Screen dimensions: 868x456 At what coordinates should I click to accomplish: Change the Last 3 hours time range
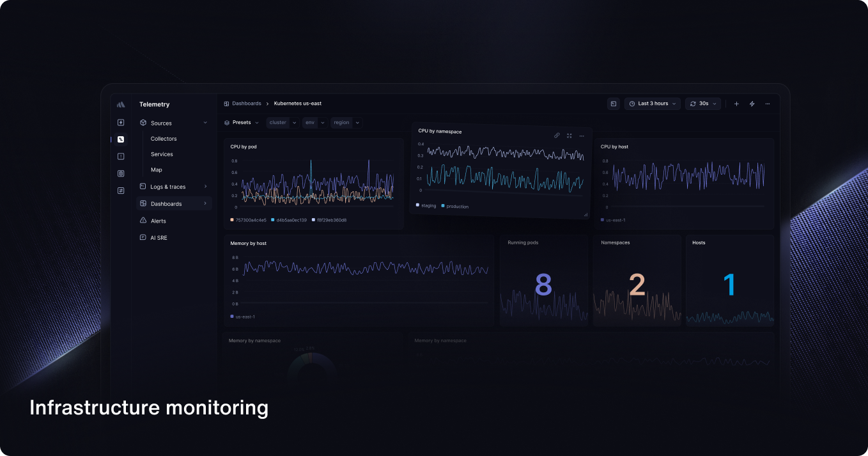click(651, 103)
